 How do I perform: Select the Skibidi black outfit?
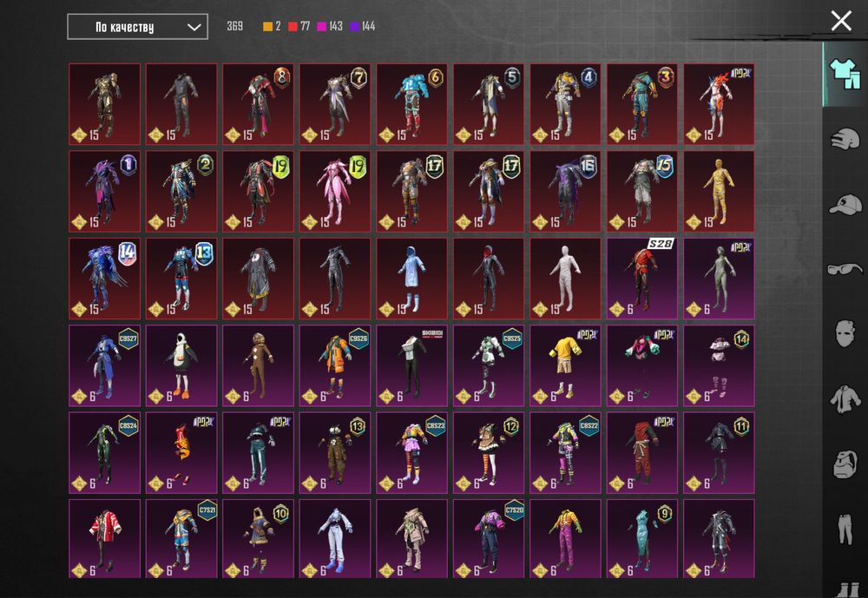(411, 366)
